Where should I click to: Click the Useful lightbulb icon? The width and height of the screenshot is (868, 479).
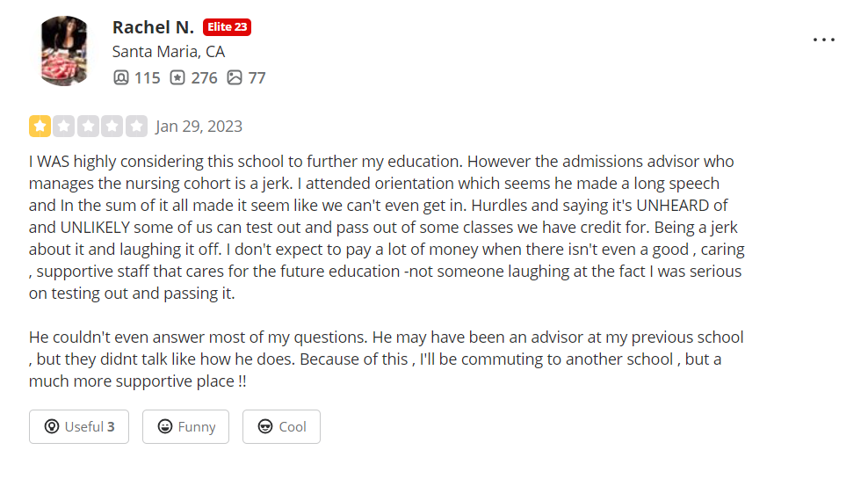(52, 426)
